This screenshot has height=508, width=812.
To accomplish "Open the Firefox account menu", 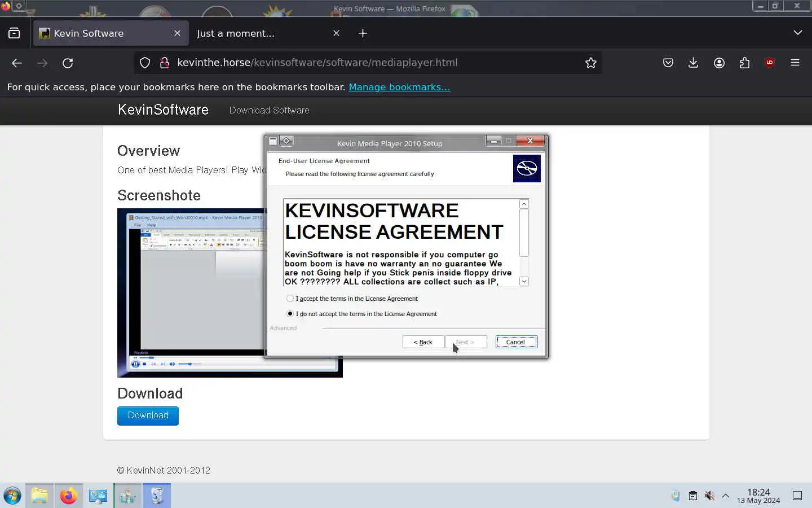I will [x=719, y=63].
